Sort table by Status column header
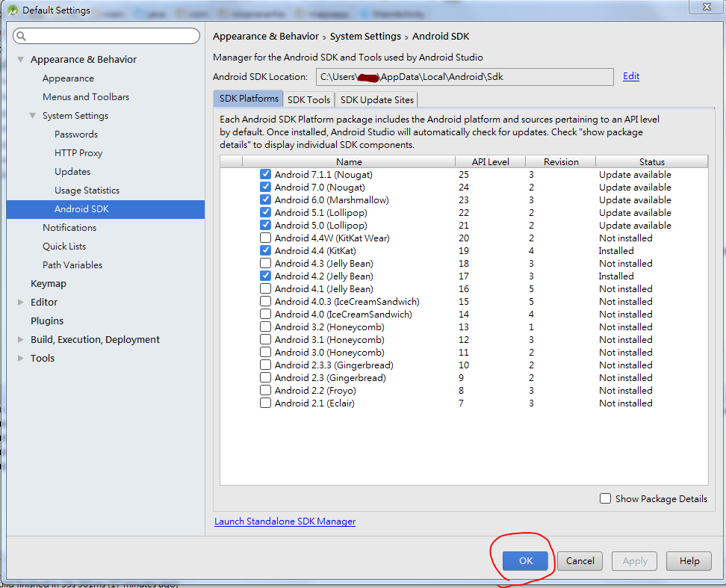The image size is (726, 588). [x=652, y=161]
